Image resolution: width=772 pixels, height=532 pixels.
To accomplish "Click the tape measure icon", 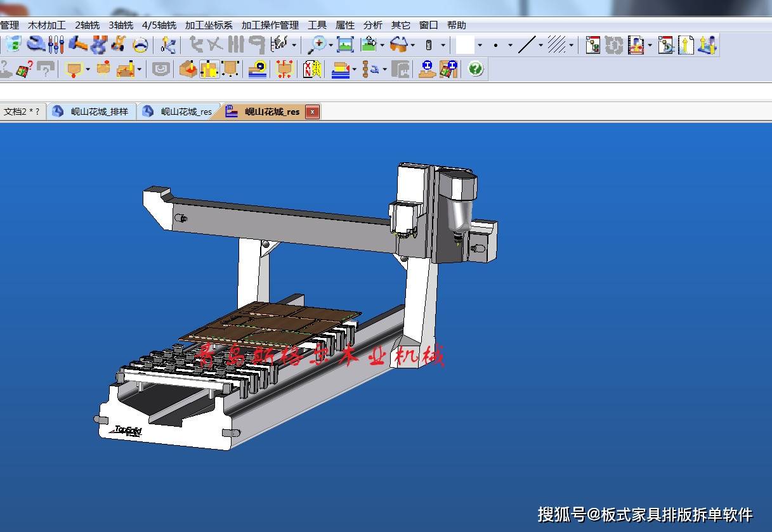I will coord(257,68).
